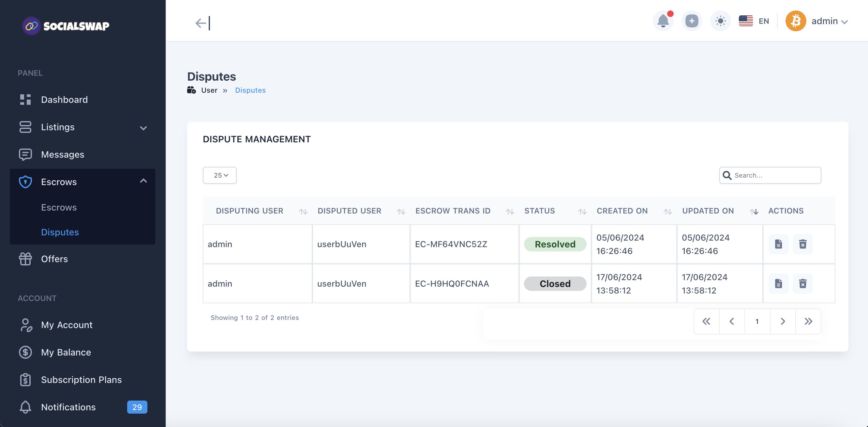Open the Escrows submenu item
This screenshot has height=427, width=868.
[x=59, y=207]
